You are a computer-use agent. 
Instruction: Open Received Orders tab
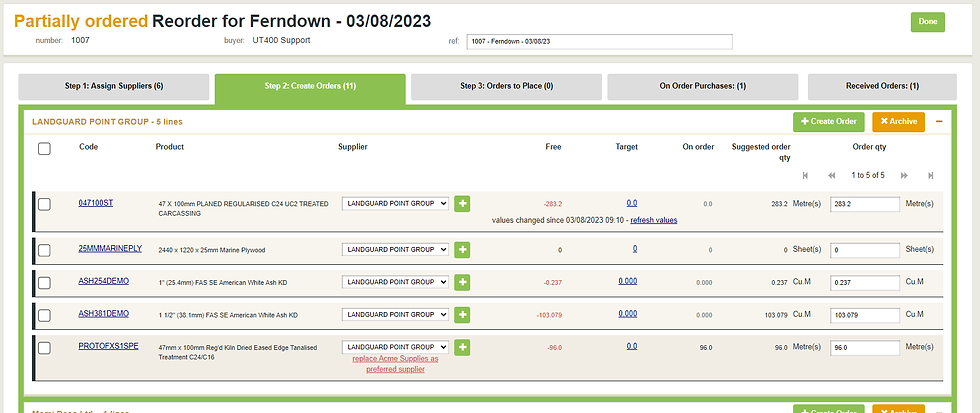(882, 87)
